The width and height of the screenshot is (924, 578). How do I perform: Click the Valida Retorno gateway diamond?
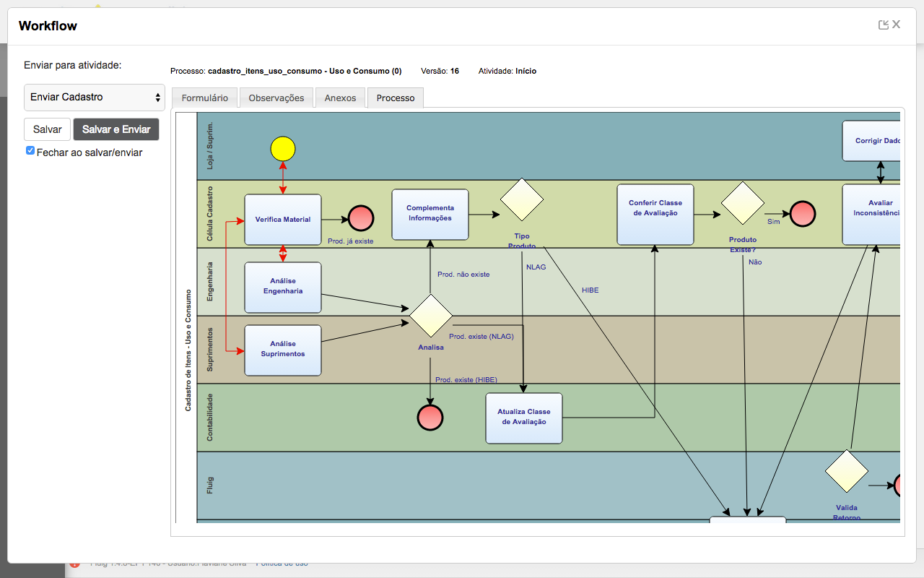[847, 471]
